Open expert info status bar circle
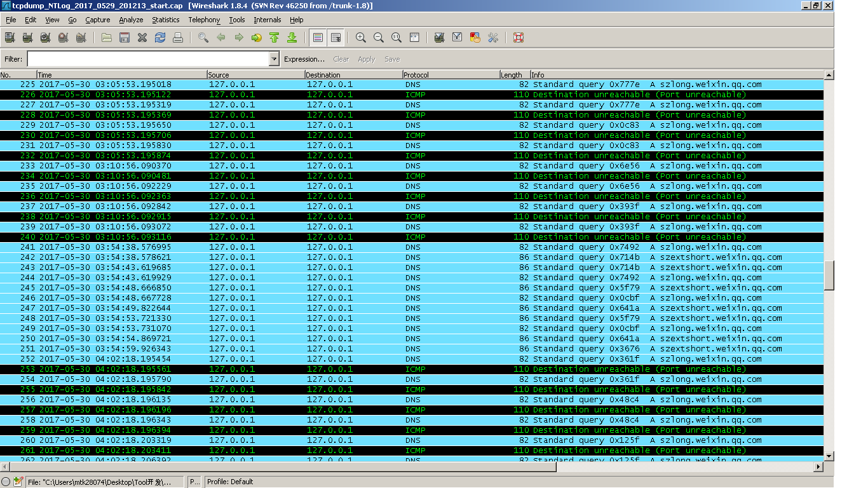Viewport: 868px width, 488px height. click(6, 482)
